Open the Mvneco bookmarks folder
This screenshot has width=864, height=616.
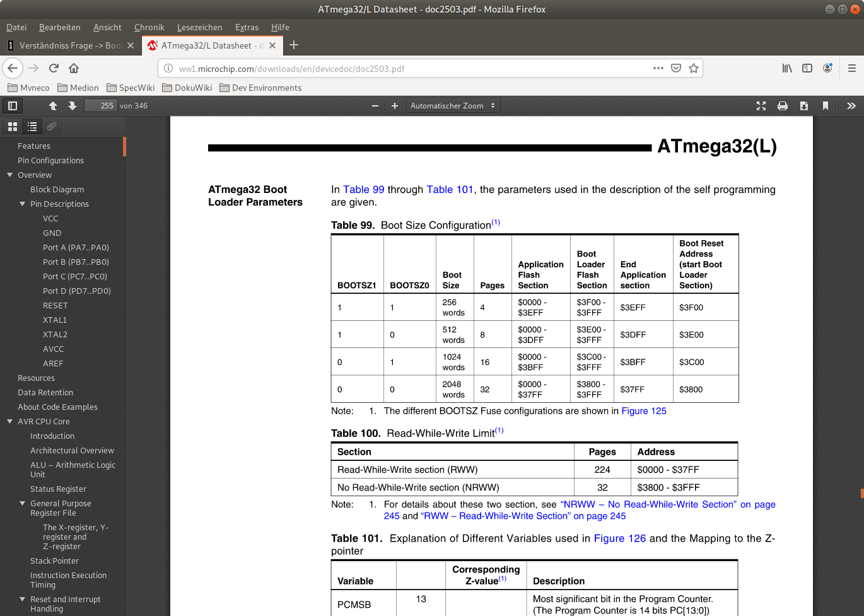[28, 88]
